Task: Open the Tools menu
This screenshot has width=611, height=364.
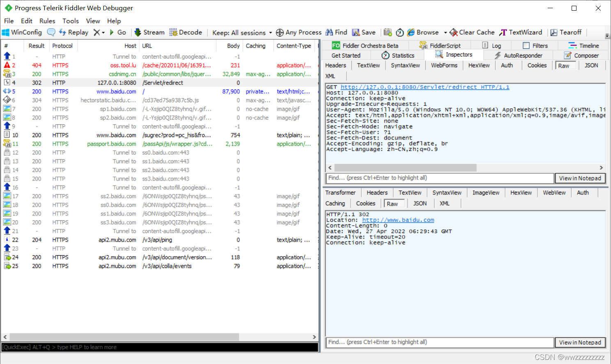Action: (71, 21)
